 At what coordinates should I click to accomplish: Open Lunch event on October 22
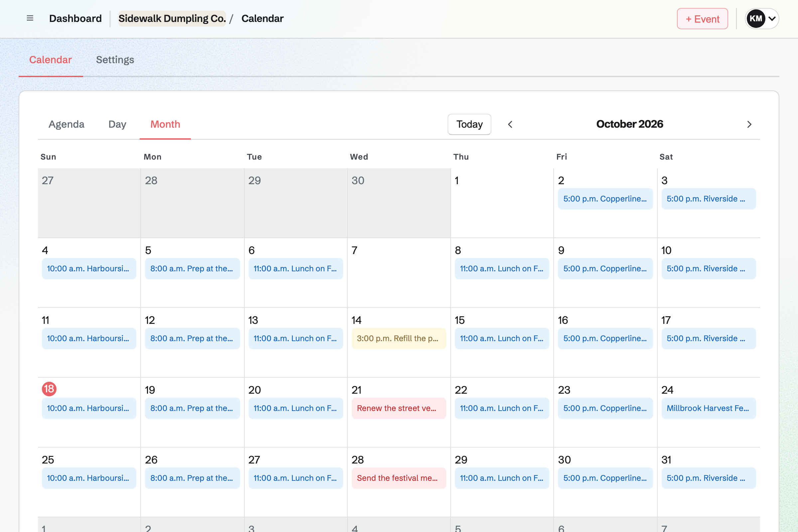pyautogui.click(x=502, y=408)
